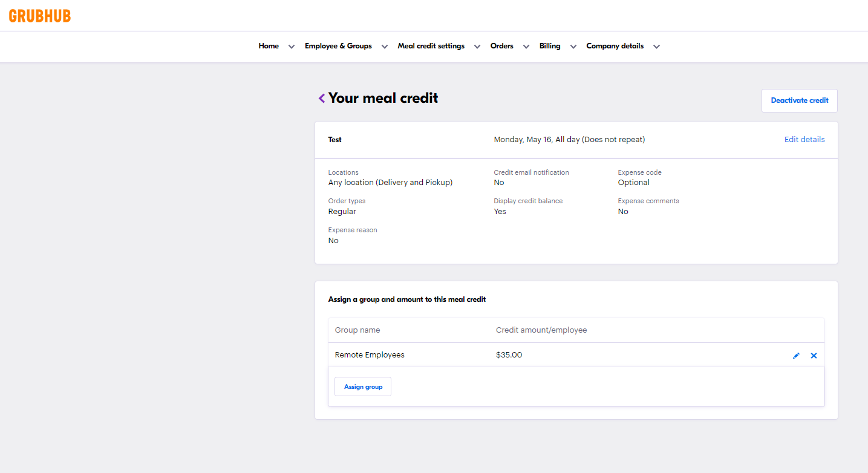Select the Remote Employees group row
The height and width of the screenshot is (473, 868).
click(x=370, y=355)
